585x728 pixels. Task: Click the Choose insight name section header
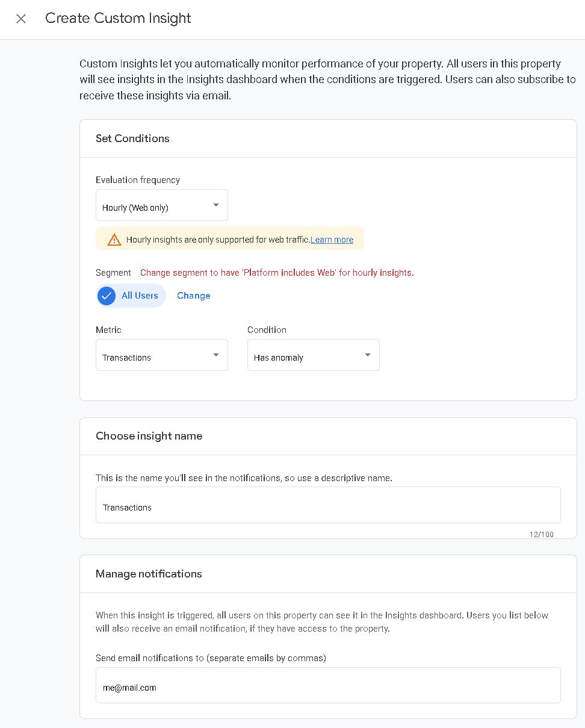click(x=149, y=436)
